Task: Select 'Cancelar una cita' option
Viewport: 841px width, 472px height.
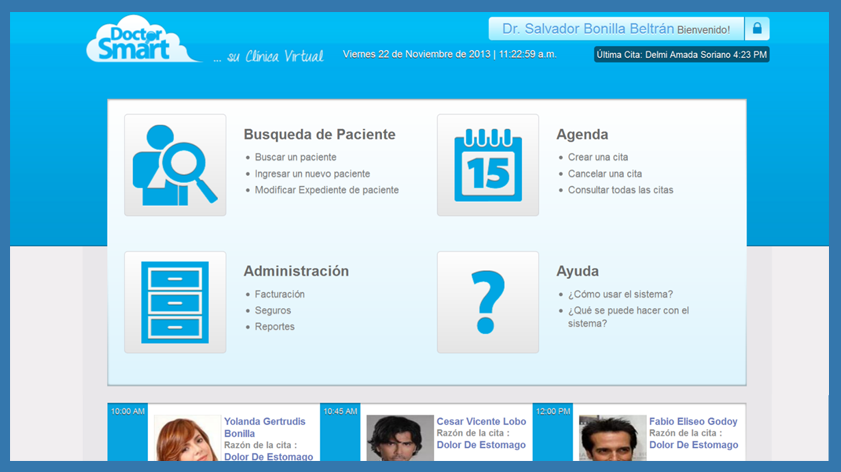Action: click(x=605, y=174)
